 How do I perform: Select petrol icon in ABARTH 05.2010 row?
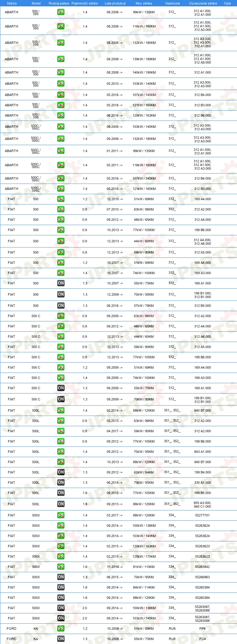[61, 84]
